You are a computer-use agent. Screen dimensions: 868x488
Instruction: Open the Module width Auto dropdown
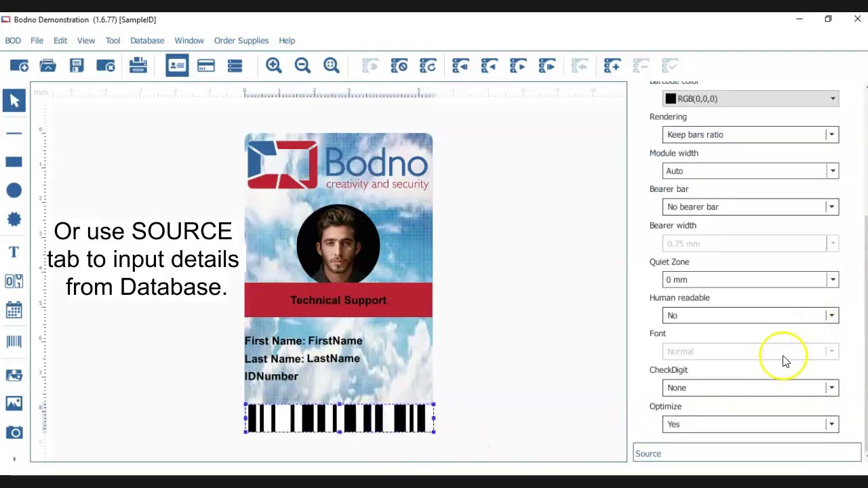(751, 171)
